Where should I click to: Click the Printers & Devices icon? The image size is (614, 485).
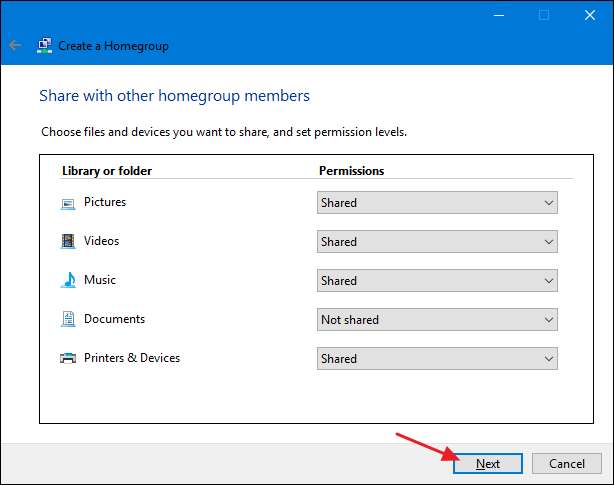point(68,358)
